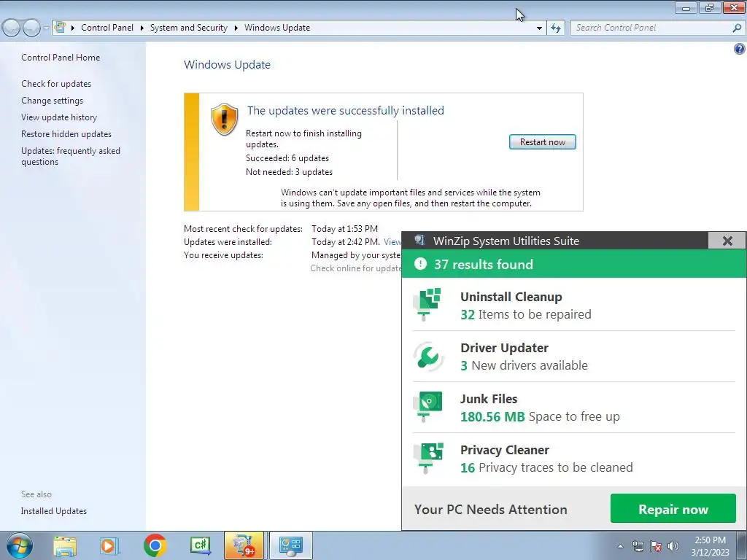Click Driver Updater heading text

[x=505, y=348]
